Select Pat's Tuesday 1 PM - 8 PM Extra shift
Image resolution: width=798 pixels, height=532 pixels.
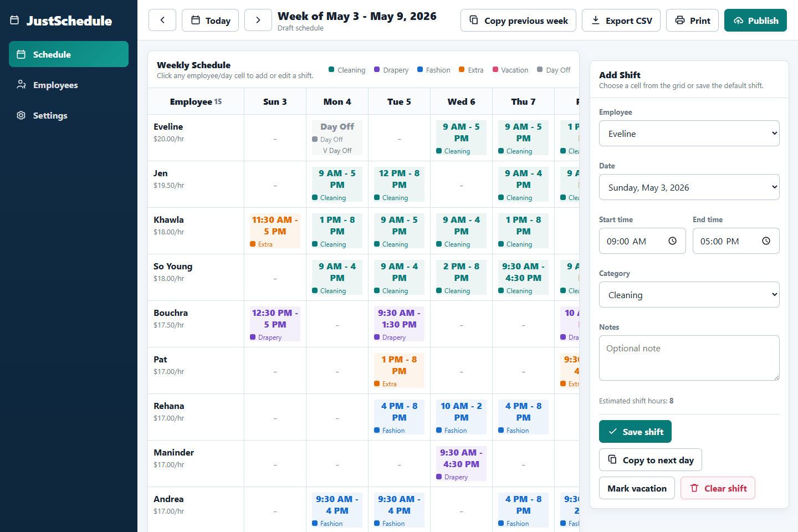coord(399,371)
